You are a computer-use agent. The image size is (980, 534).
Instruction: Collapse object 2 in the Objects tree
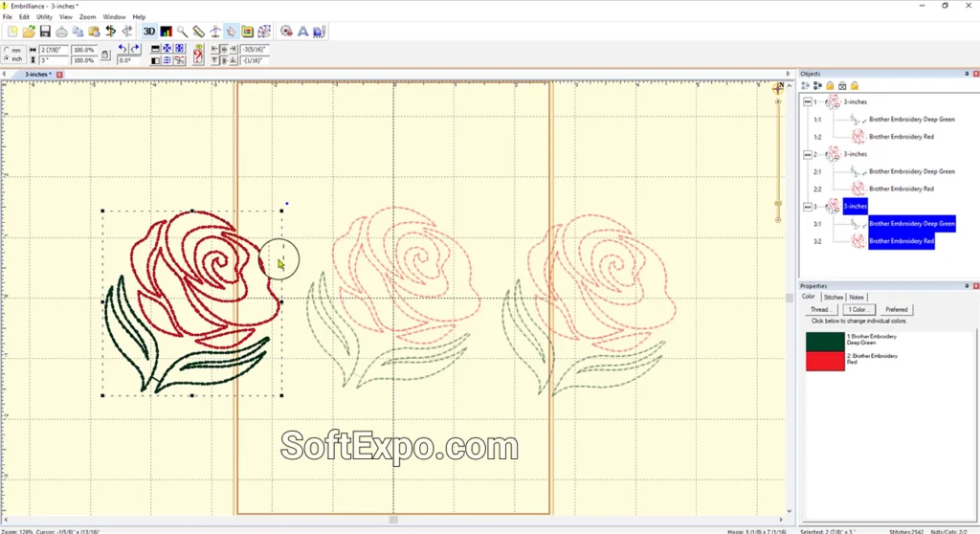point(808,154)
